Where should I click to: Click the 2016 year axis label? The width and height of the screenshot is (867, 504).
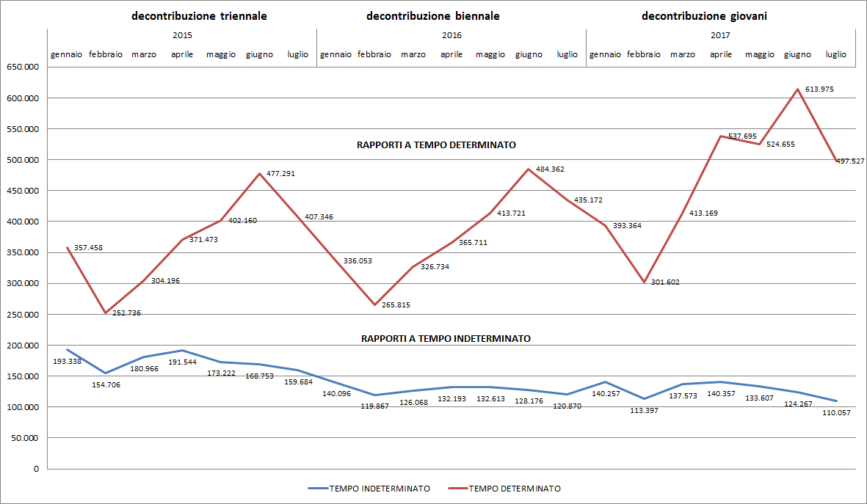[x=451, y=35]
